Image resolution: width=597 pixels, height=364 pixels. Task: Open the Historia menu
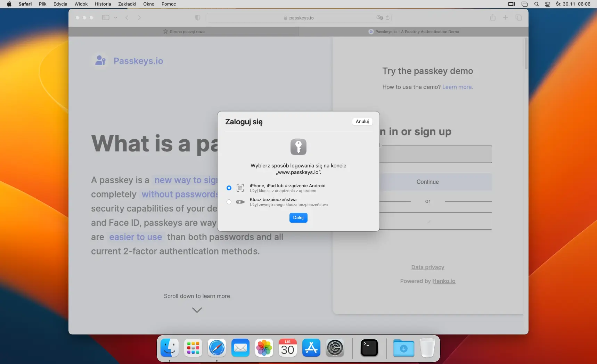coord(103,4)
